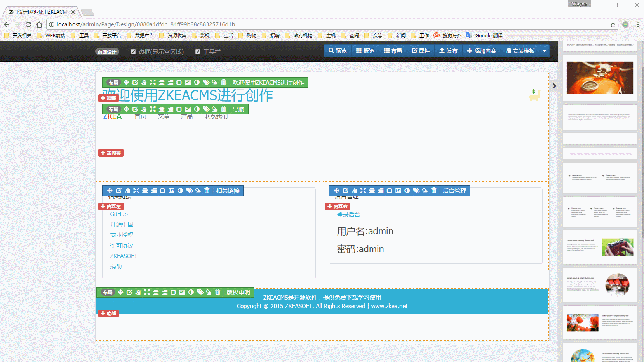644x362 pixels.
Task: Click the contrast circle icon on 导航 toolbar
Action: click(x=197, y=109)
